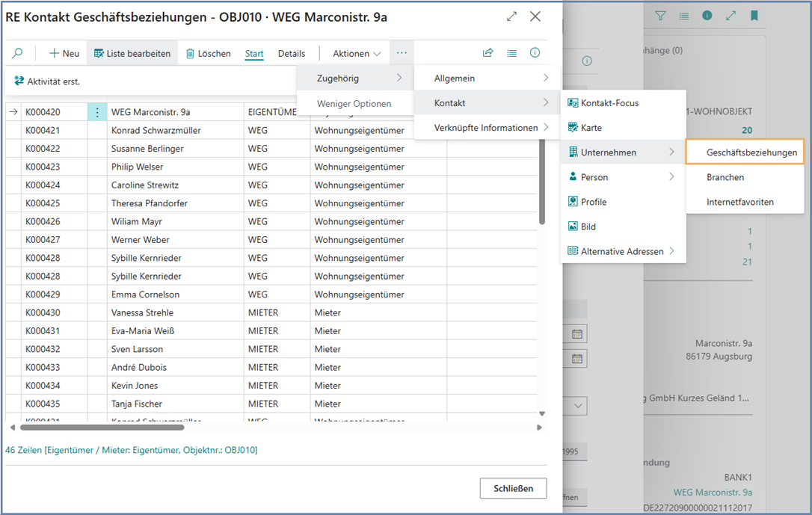Click the Neu button
The width and height of the screenshot is (812, 515).
click(x=64, y=53)
